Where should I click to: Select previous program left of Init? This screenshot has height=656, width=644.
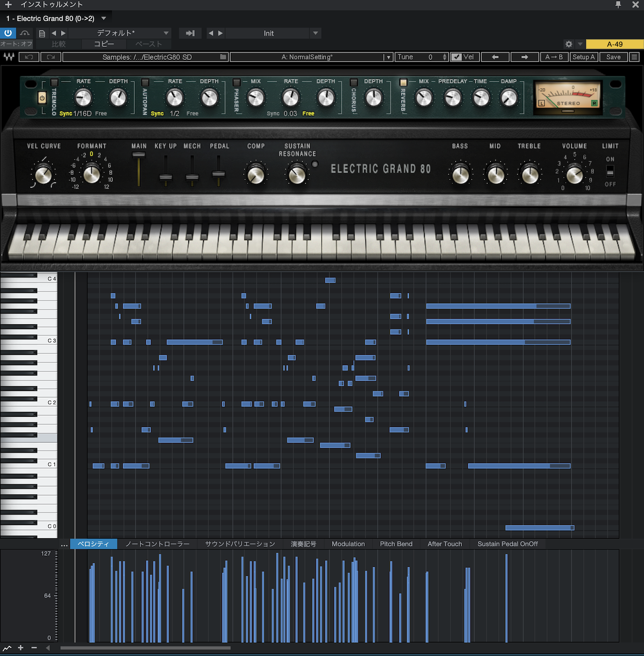click(x=211, y=33)
